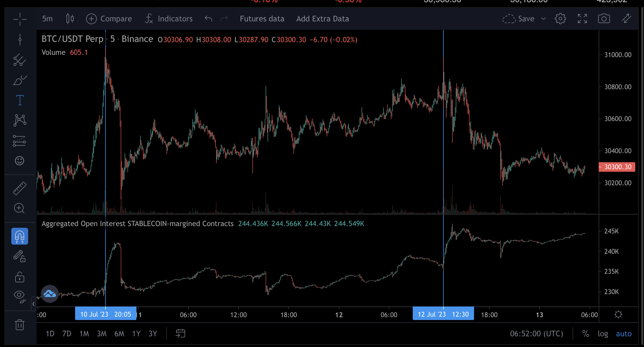Open candlestick chart style dropdown
644x347 pixels.
pyautogui.click(x=70, y=19)
